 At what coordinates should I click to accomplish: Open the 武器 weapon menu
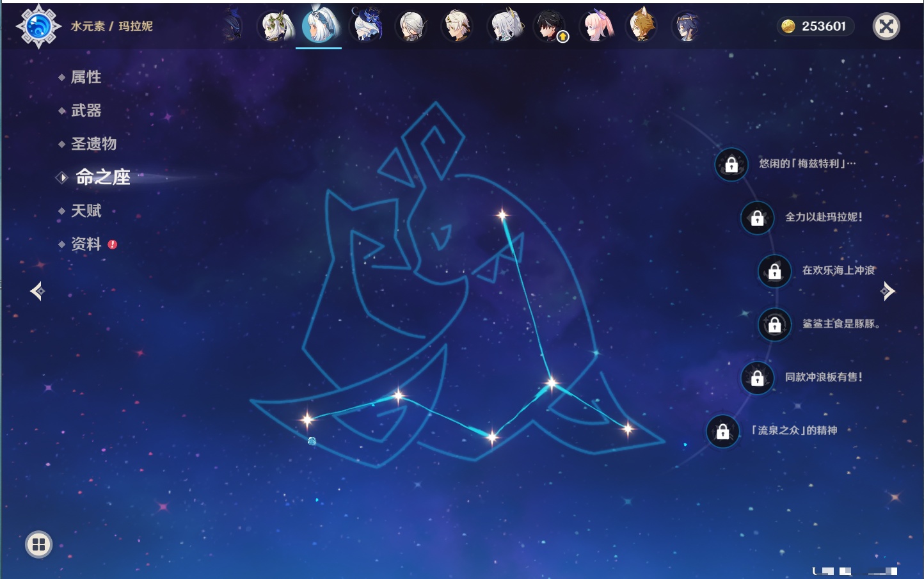coord(86,111)
